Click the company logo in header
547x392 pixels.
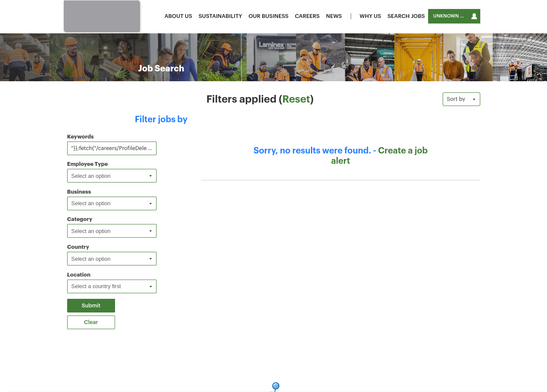[x=101, y=16]
